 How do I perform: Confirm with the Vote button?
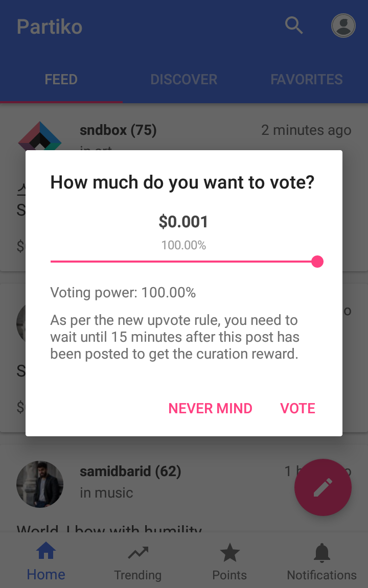(297, 408)
